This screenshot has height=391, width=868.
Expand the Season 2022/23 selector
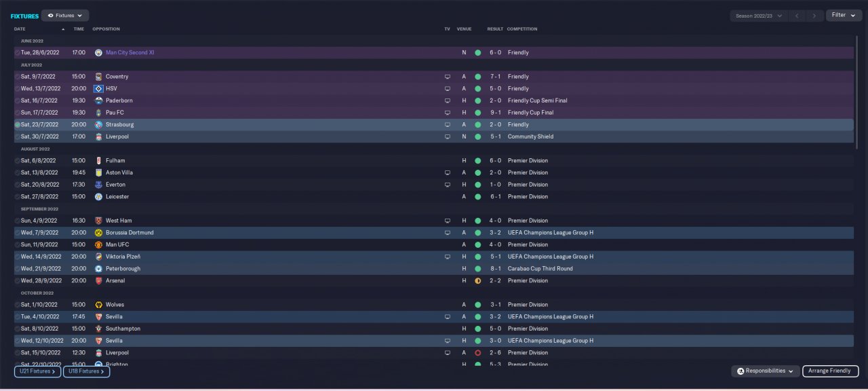(759, 16)
